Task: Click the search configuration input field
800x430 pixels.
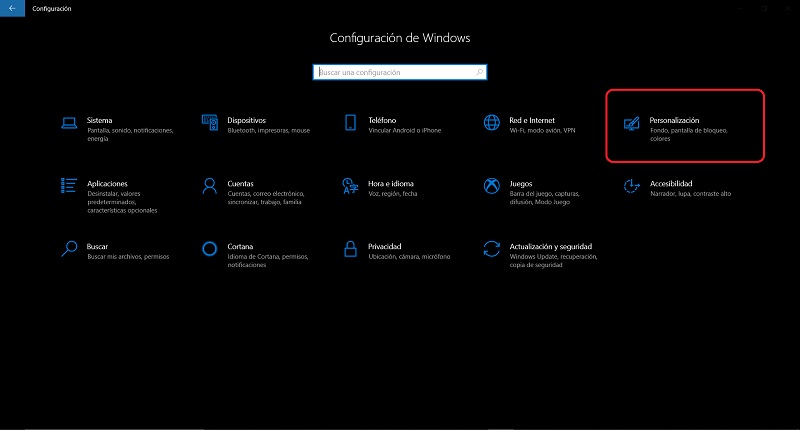Action: (x=398, y=72)
